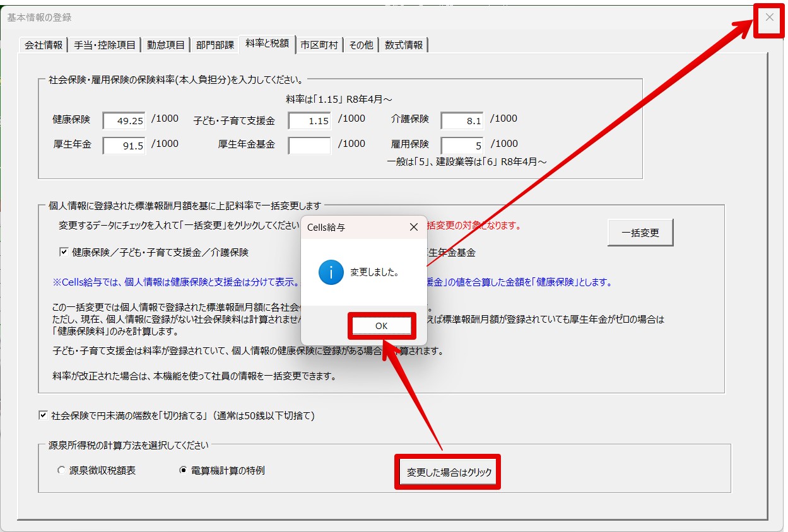Focus the 介護保険 rate input box
Image resolution: width=788 pixels, height=532 pixels.
[462, 120]
